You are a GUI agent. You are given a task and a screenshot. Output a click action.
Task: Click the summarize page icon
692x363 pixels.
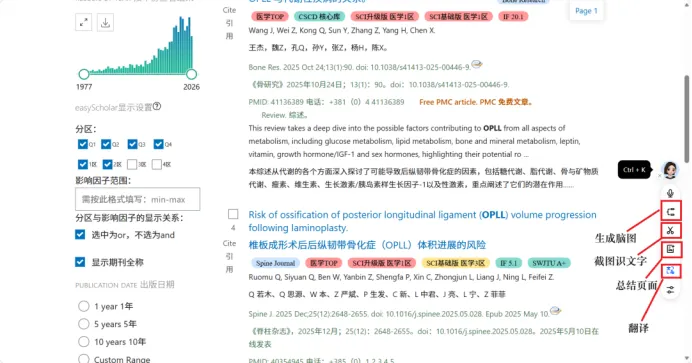coord(670,250)
